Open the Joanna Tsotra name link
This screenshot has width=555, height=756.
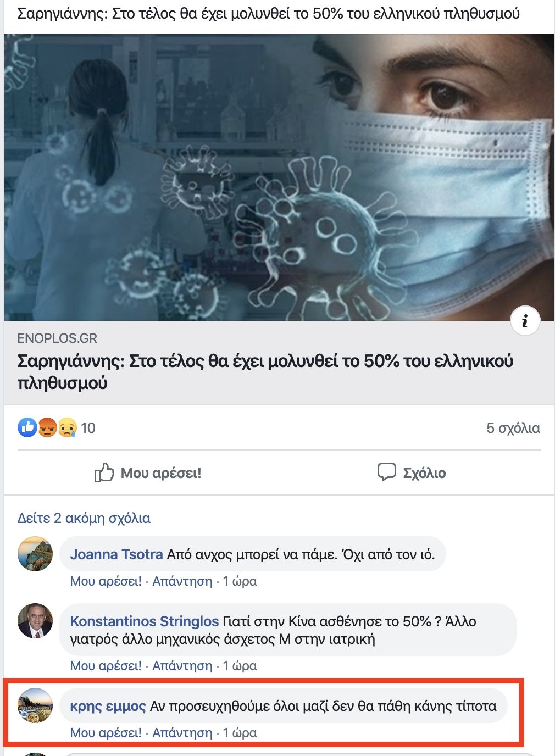point(116,554)
